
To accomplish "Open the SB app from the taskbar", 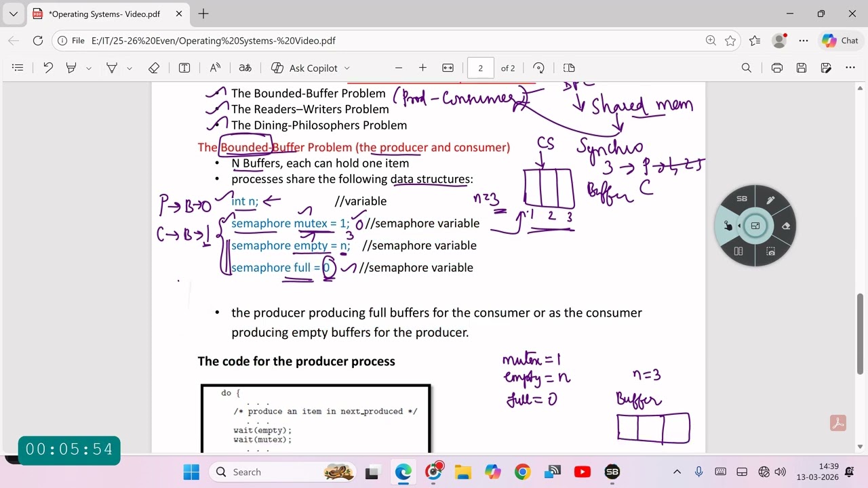I will 612,472.
